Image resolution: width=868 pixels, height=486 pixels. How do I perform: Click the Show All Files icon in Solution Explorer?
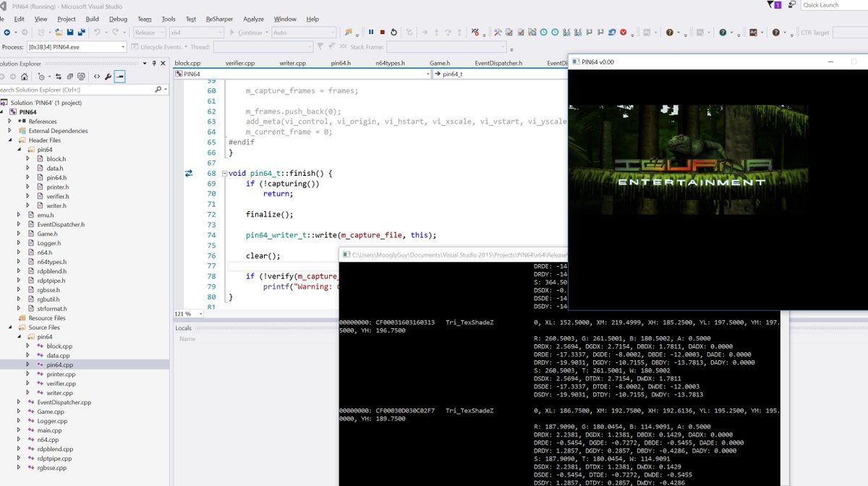coord(82,77)
